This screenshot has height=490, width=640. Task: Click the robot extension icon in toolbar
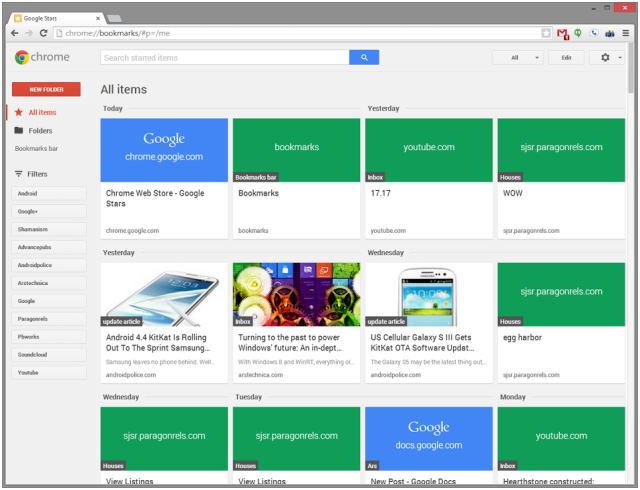(610, 33)
